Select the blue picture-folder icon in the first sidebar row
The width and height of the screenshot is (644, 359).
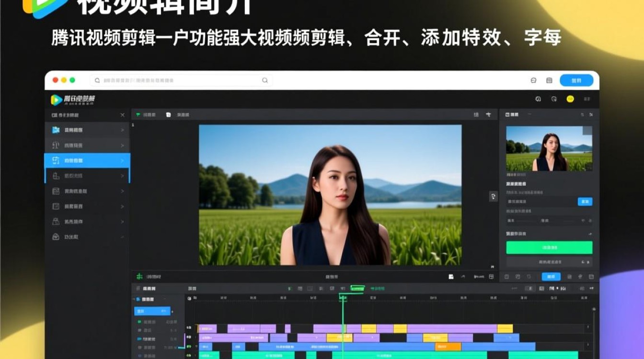(x=56, y=130)
